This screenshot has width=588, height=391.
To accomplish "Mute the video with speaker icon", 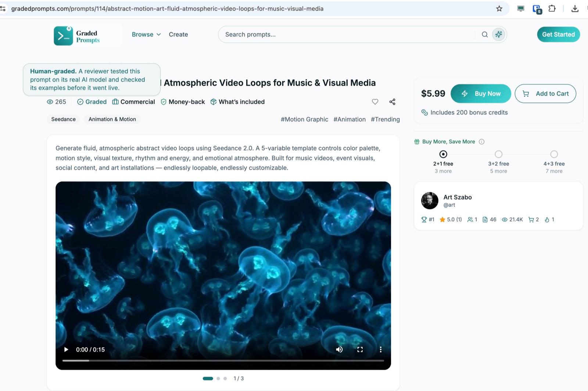I will pyautogui.click(x=339, y=349).
